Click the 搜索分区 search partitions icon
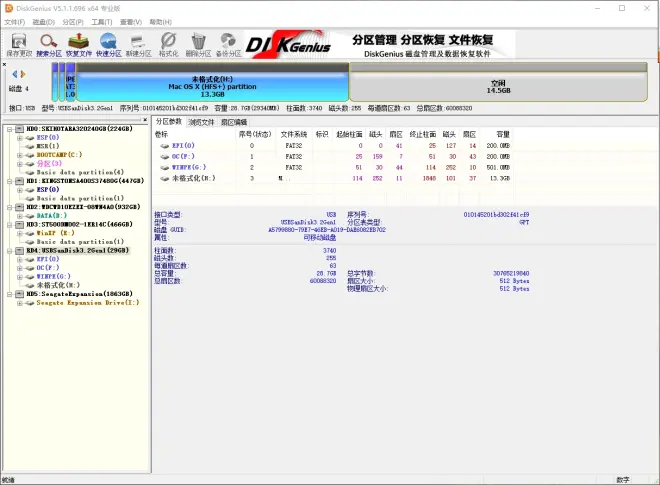The height and width of the screenshot is (485, 660). click(x=49, y=45)
